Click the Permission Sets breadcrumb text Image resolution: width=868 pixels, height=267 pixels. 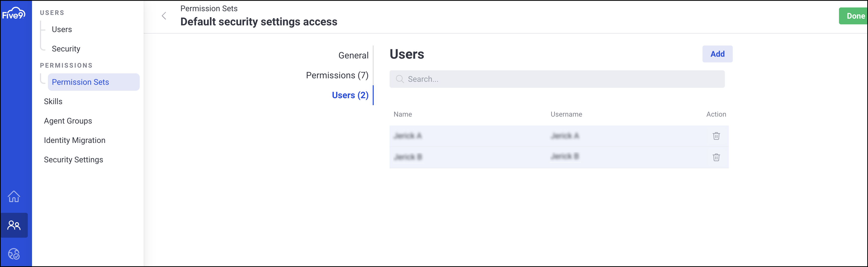pos(209,8)
